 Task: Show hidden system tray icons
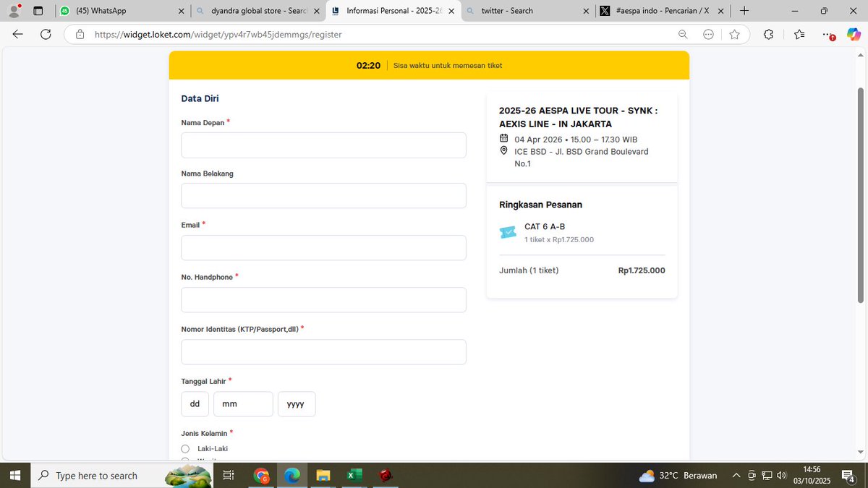(x=736, y=475)
